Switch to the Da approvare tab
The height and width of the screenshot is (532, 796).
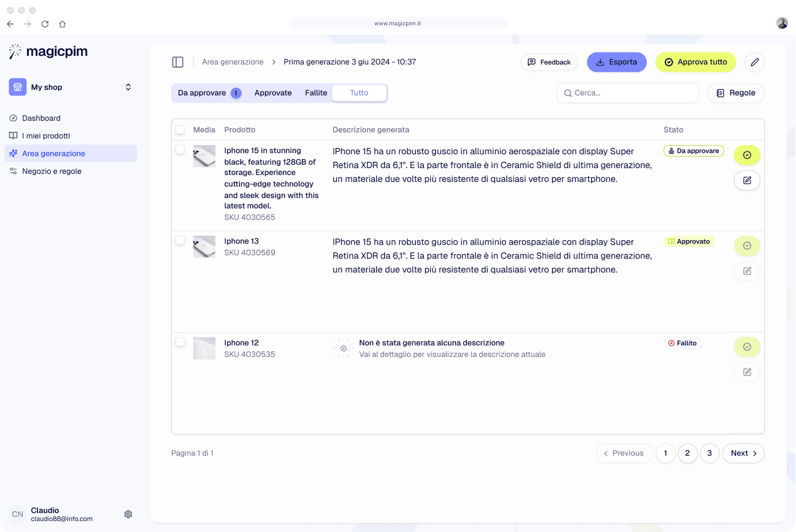tap(209, 93)
